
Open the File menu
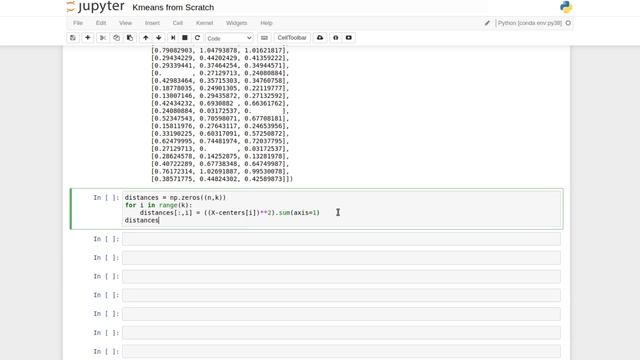[78, 23]
